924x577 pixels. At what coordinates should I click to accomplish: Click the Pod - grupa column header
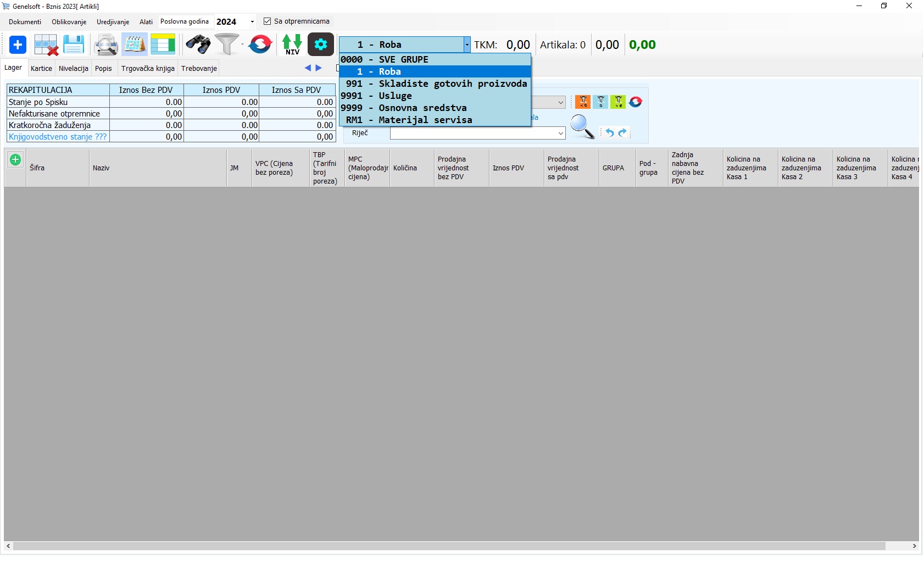pos(652,168)
